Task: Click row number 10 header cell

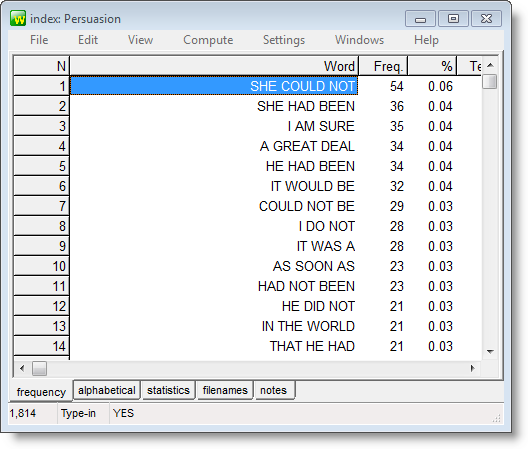Action: [41, 266]
